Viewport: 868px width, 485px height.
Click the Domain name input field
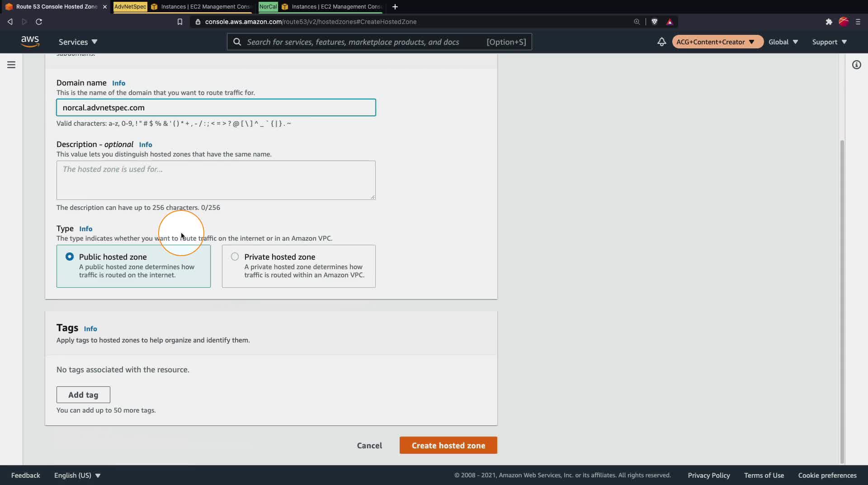(x=216, y=107)
